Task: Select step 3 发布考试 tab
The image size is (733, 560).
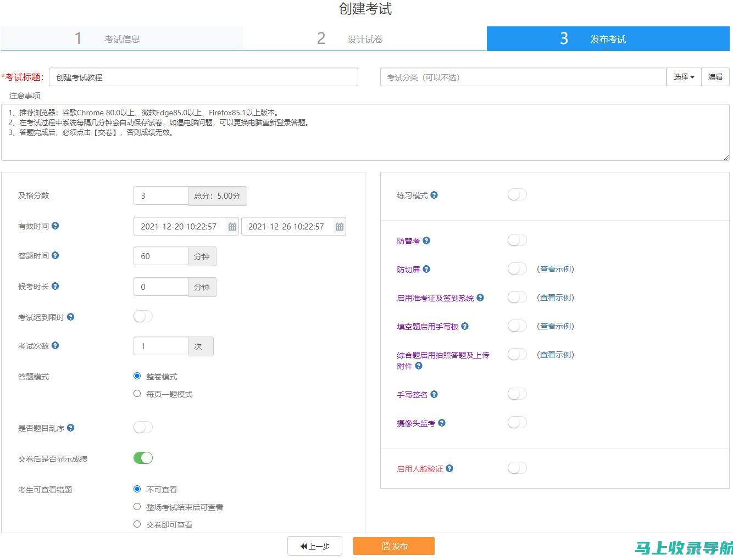Action: tap(608, 38)
